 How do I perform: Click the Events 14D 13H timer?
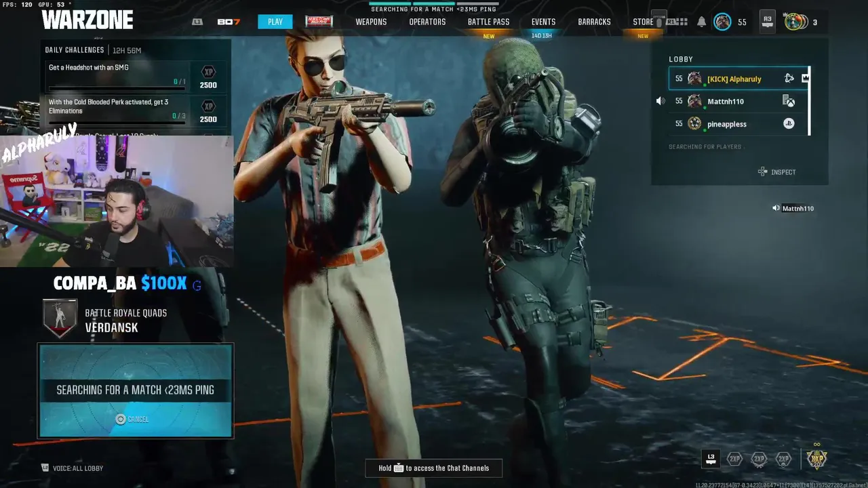542,36
